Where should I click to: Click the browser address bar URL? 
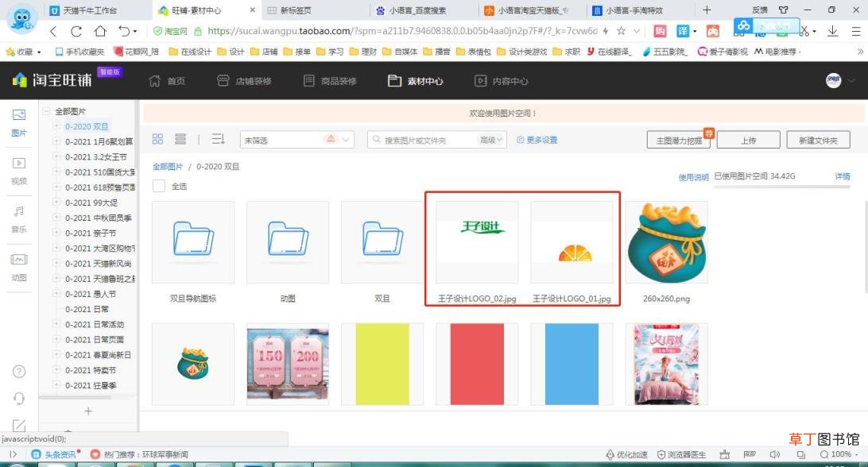[x=402, y=31]
